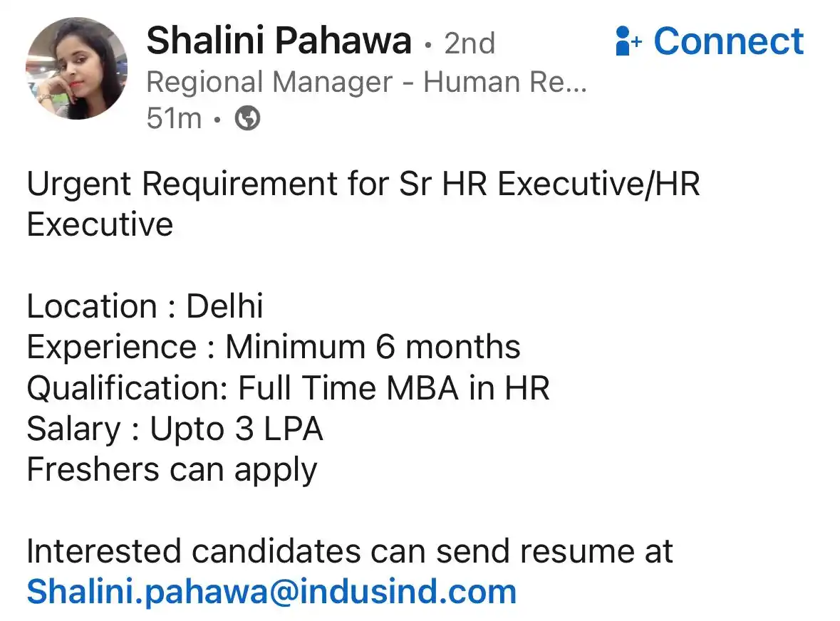Click the Freshers can apply line
Screen dimensions: 840x621
pos(172,470)
